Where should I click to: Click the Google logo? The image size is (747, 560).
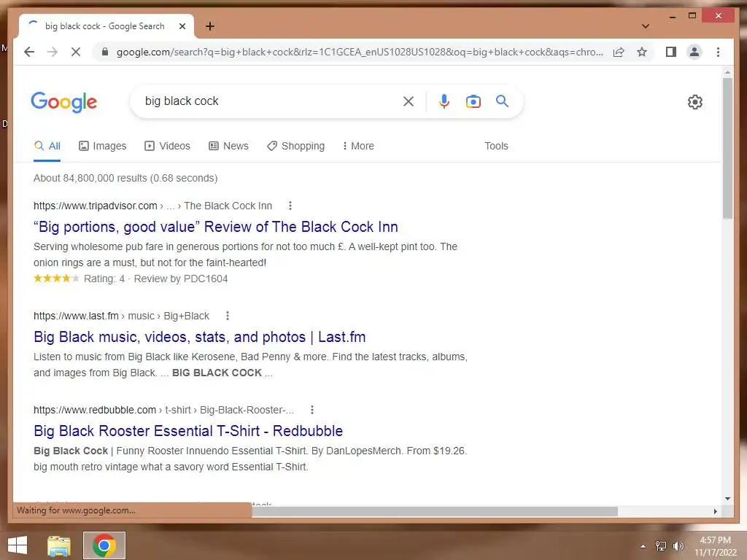[x=64, y=102]
